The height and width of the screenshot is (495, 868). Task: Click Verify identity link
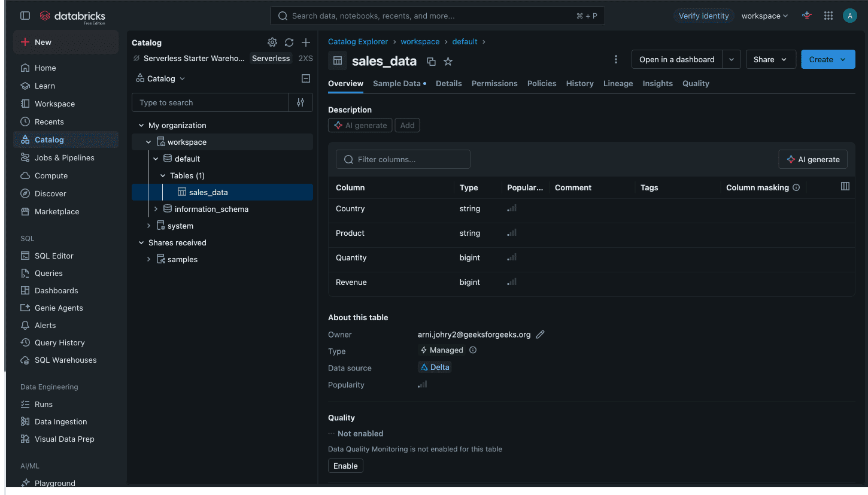[703, 16]
